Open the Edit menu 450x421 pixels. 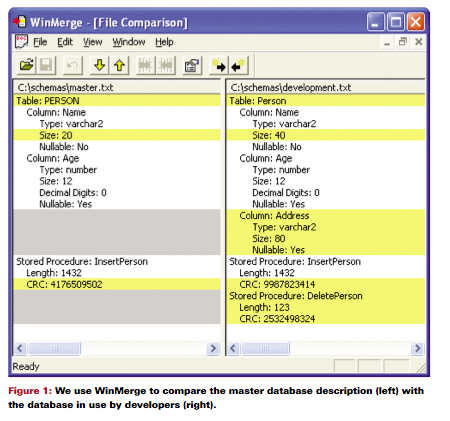(65, 42)
